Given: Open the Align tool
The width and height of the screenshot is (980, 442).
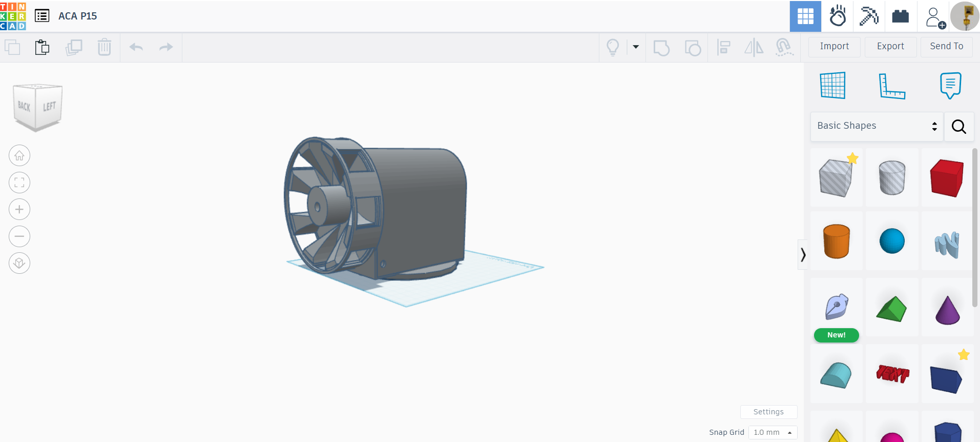Looking at the screenshot, I should pyautogui.click(x=723, y=47).
